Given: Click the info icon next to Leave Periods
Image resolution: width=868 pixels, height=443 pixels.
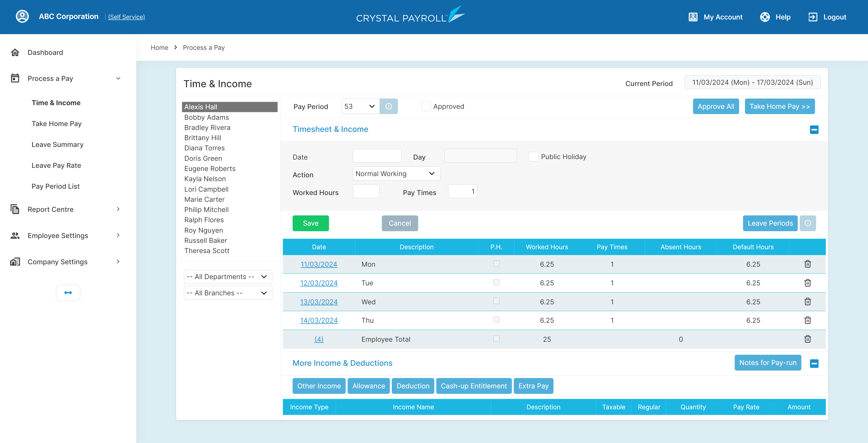Looking at the screenshot, I should point(808,223).
